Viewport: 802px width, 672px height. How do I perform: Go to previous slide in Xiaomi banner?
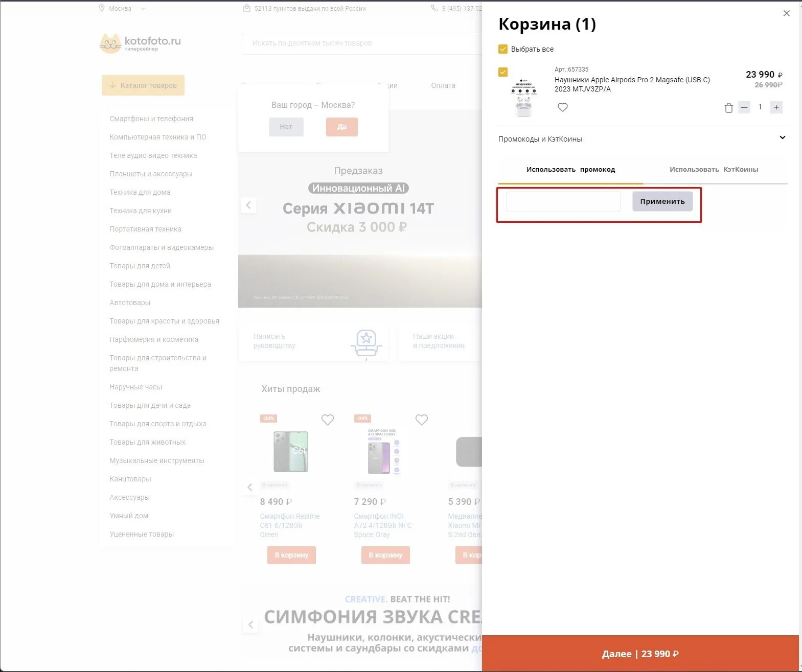[x=248, y=205]
